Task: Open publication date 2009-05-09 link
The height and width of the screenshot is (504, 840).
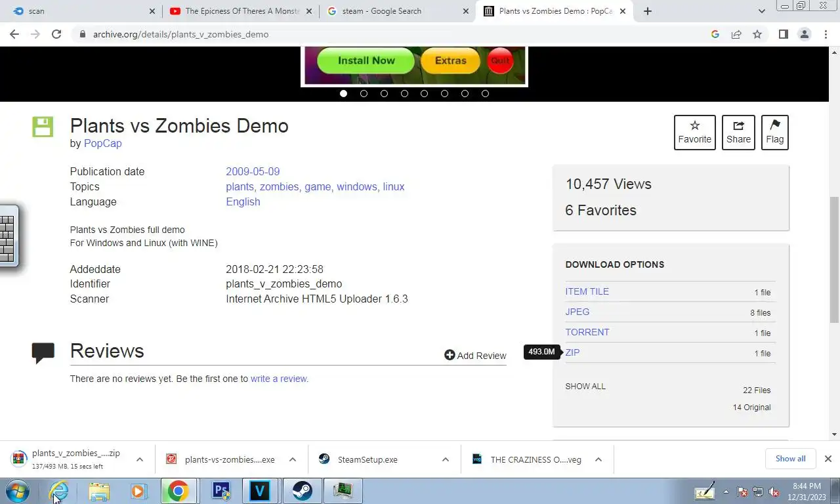Action: (253, 171)
